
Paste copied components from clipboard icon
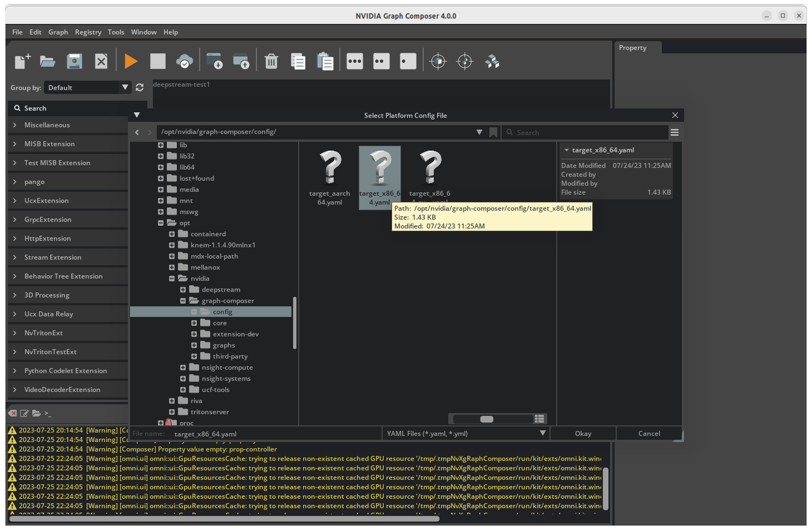point(326,61)
